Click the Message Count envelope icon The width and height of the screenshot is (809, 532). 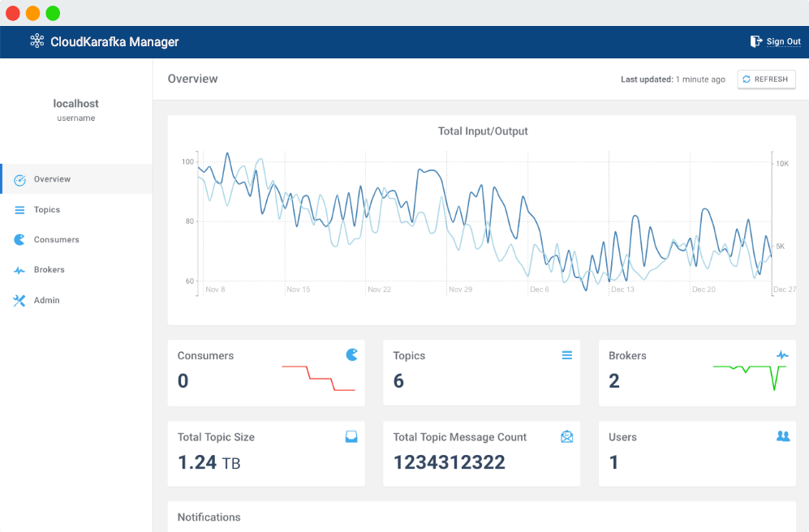(x=566, y=436)
